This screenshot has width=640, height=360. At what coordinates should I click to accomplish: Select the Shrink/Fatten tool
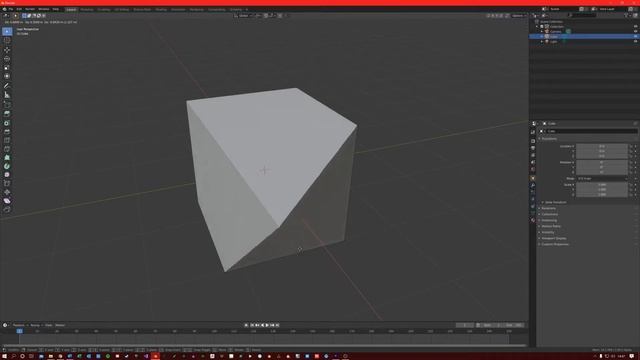(x=7, y=192)
